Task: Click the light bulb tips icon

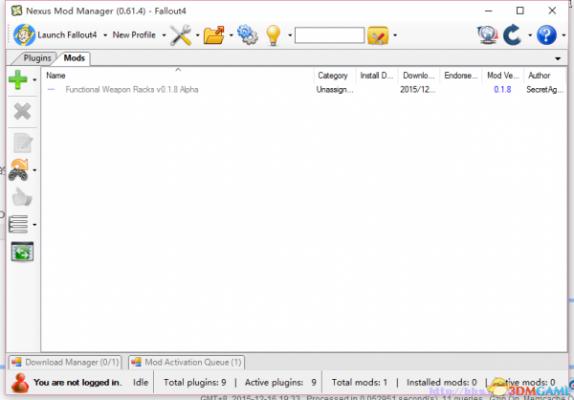Action: point(273,35)
